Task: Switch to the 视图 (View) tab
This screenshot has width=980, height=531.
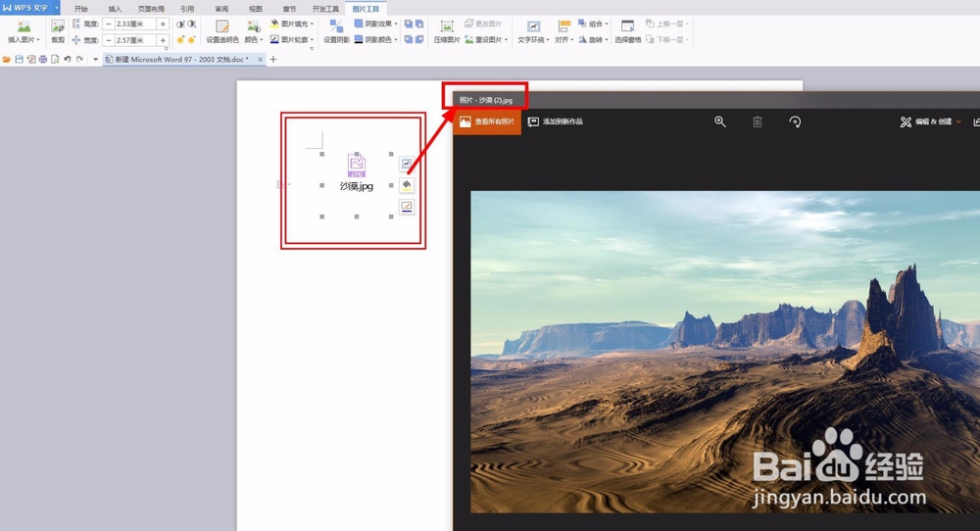Action: [256, 9]
